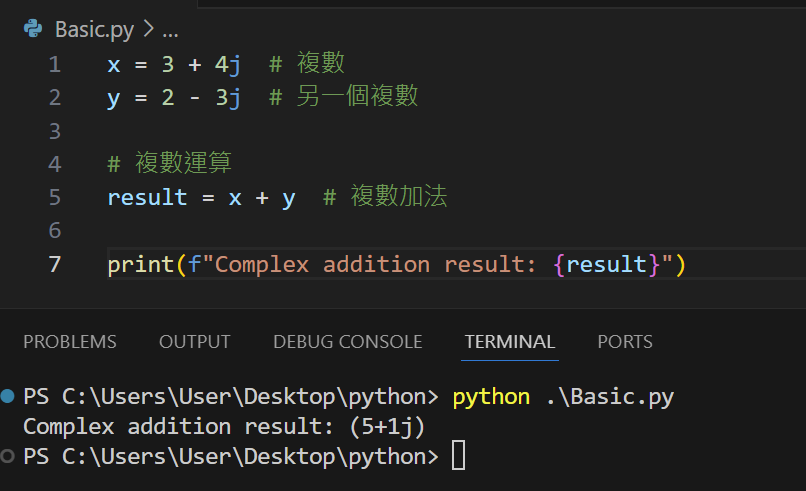This screenshot has height=491, width=806.
Task: Click the 'python' command in the terminal
Action: click(x=491, y=398)
